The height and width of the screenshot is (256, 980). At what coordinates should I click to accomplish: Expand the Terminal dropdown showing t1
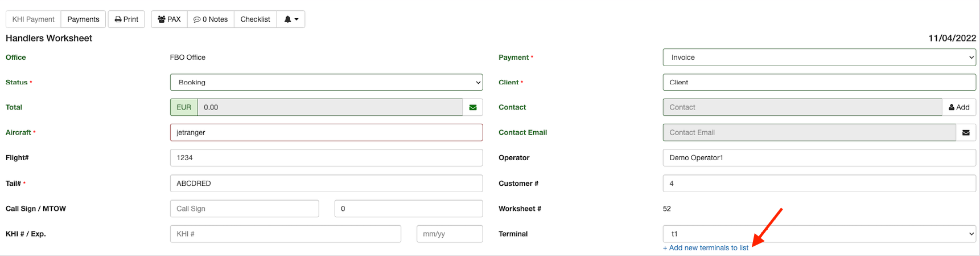click(819, 234)
